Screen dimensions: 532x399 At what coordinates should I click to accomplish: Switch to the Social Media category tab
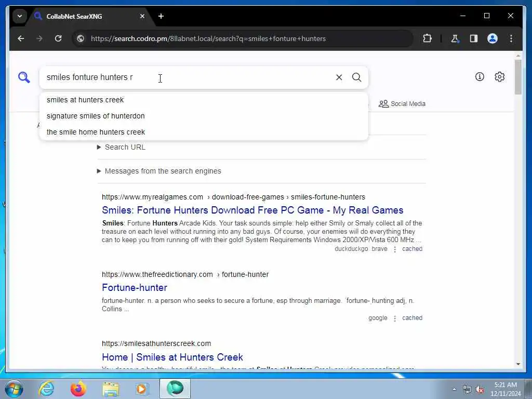(x=402, y=104)
